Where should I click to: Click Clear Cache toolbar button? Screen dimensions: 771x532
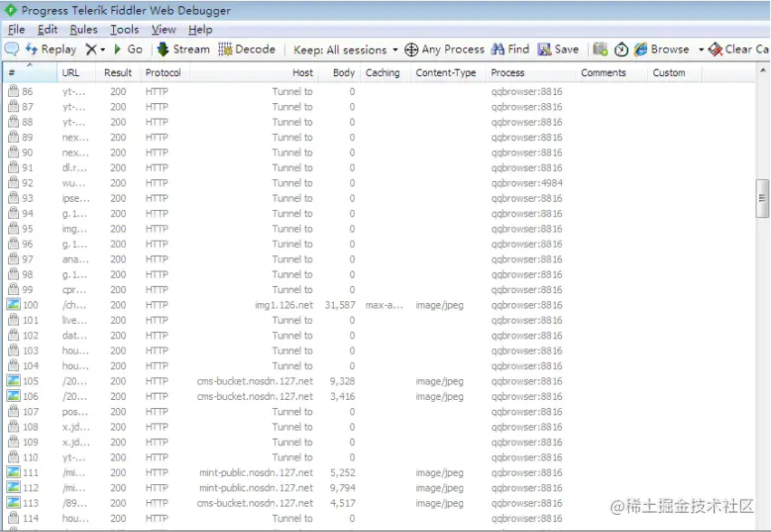click(x=738, y=49)
